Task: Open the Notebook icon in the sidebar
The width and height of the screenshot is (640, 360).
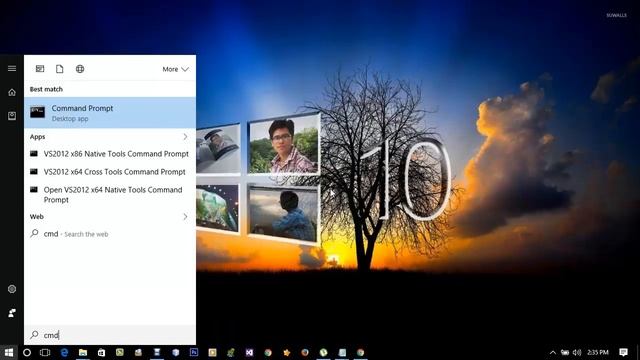Action: [x=12, y=116]
